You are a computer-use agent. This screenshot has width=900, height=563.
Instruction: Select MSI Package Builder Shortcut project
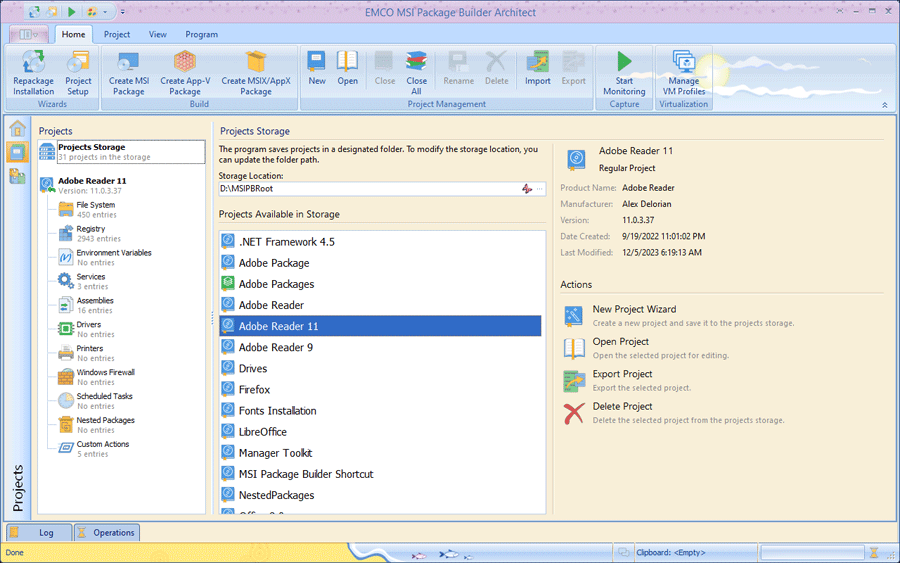[380, 474]
